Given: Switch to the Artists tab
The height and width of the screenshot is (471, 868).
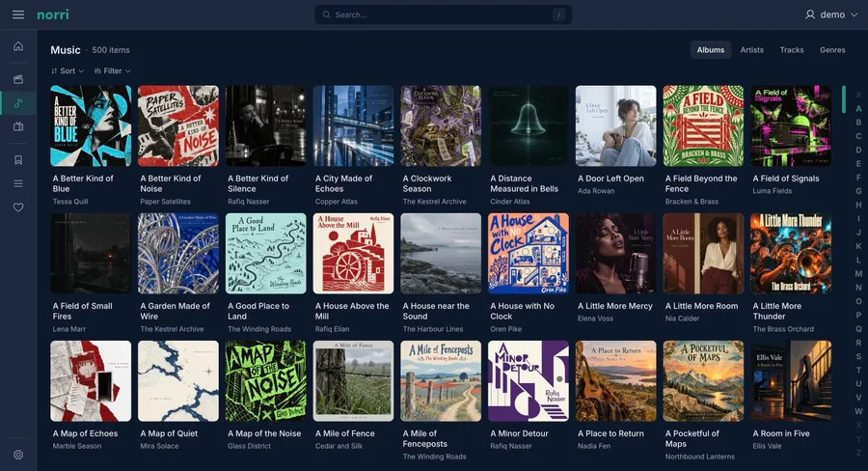Looking at the screenshot, I should [751, 50].
